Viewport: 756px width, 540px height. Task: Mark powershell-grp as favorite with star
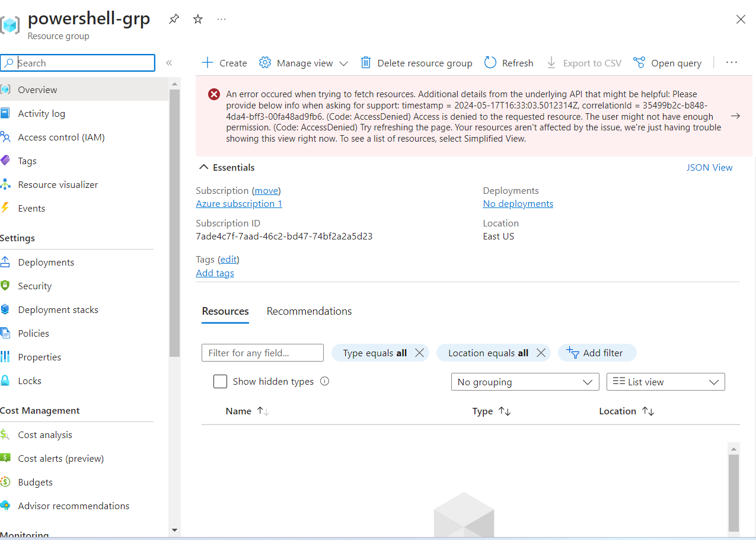point(198,19)
